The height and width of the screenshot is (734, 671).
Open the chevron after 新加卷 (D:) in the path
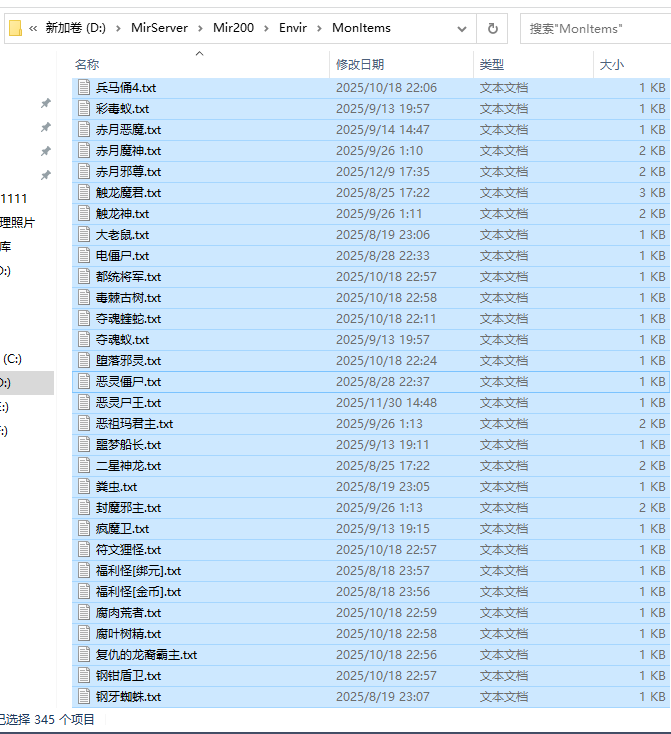coord(118,28)
